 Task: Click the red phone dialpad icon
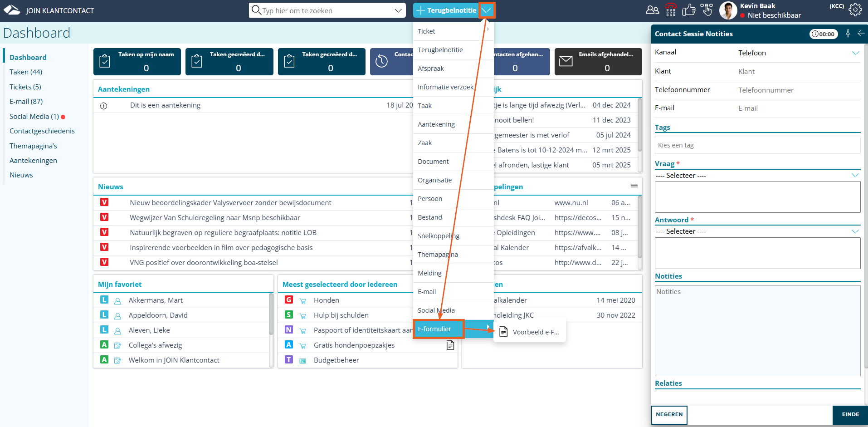click(670, 10)
